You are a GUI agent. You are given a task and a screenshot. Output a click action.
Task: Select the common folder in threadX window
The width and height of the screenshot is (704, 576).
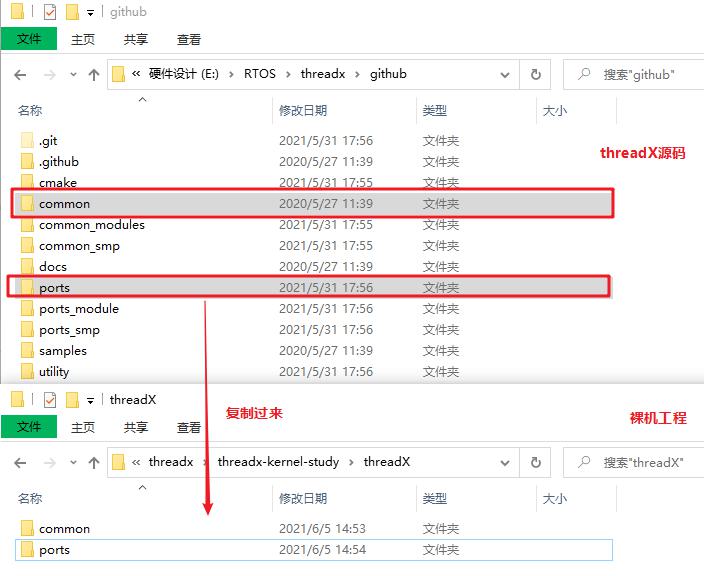point(313,529)
